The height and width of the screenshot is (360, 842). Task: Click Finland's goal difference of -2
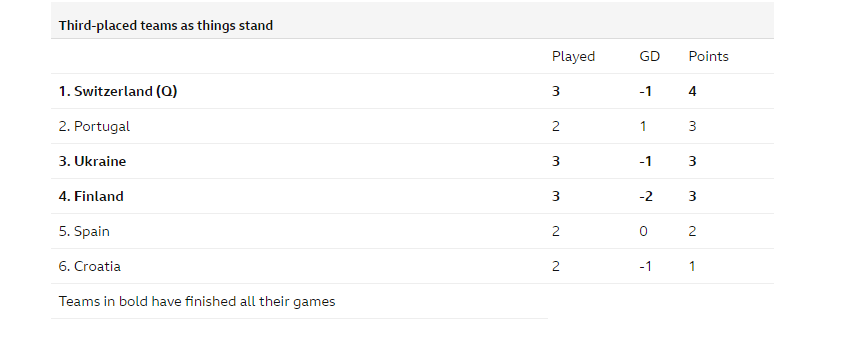point(646,196)
